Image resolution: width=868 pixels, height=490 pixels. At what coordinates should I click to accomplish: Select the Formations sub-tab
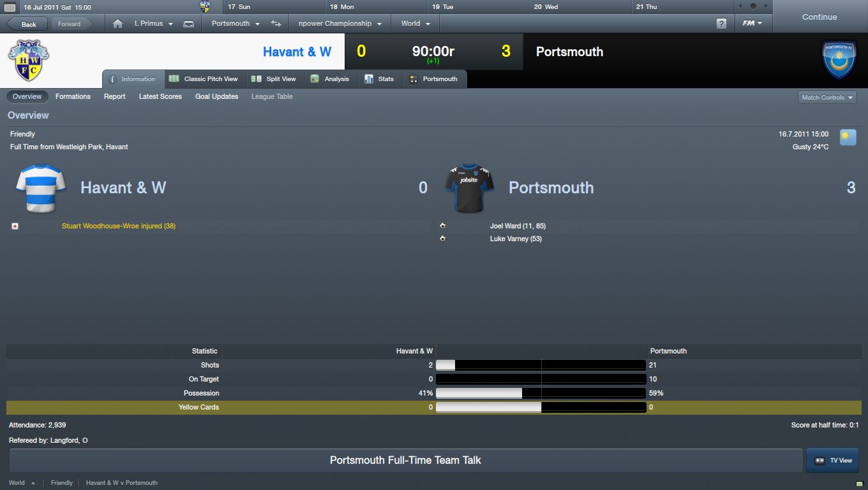73,96
